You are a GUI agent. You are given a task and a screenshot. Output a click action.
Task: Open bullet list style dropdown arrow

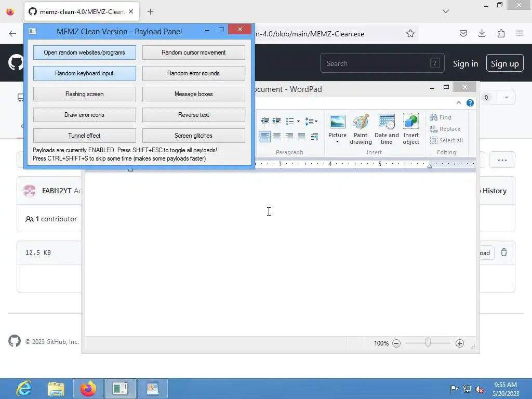pyautogui.click(x=298, y=121)
